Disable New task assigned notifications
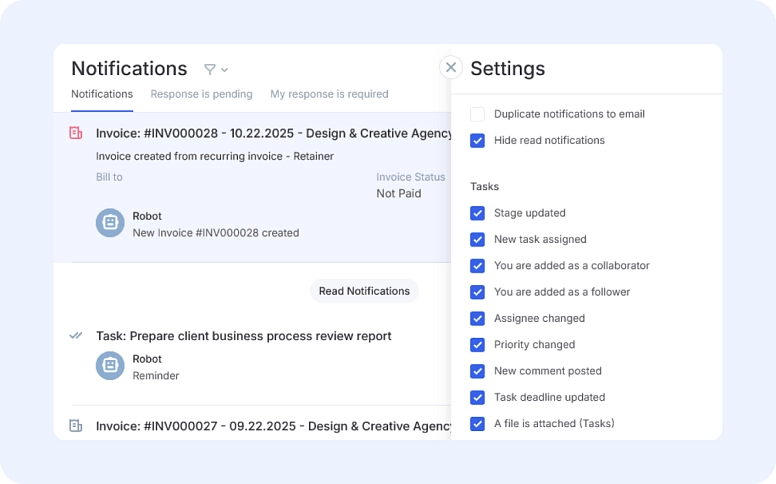The height and width of the screenshot is (484, 776). [x=478, y=240]
